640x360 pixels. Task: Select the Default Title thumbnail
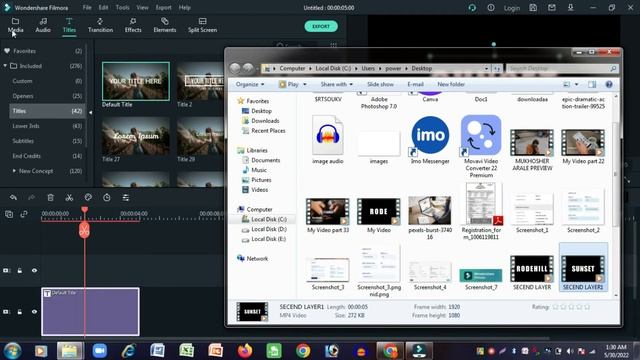(136, 81)
